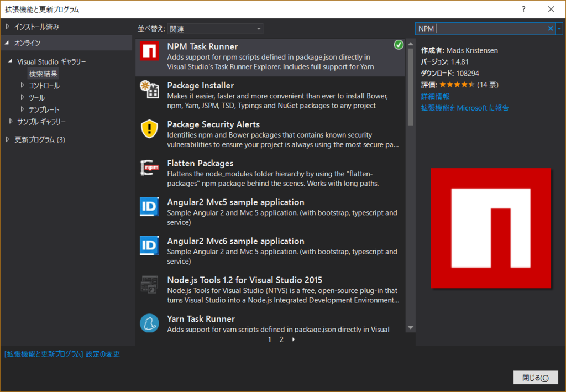This screenshot has height=392, width=566.
Task: Expand the インストール済み category
Action: pos(8,27)
